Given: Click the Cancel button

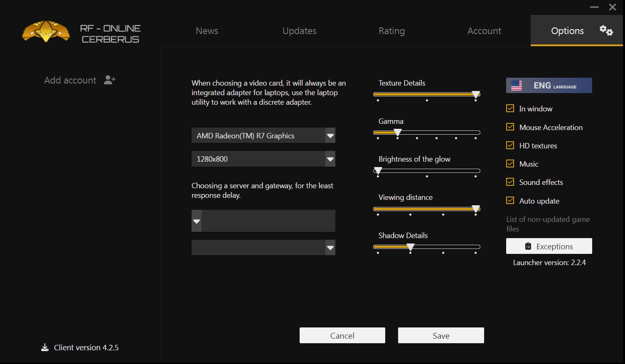Looking at the screenshot, I should click(342, 335).
